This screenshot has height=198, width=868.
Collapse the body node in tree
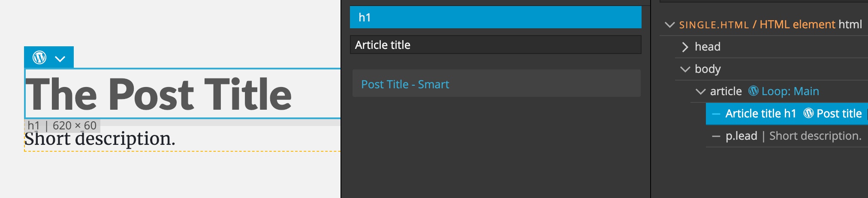[685, 69]
